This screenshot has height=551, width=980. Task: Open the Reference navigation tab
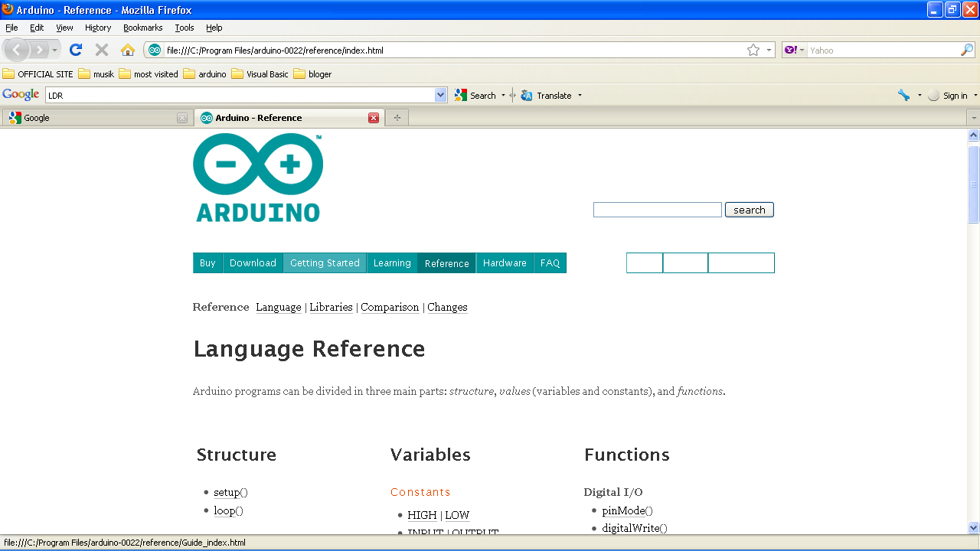click(x=446, y=262)
